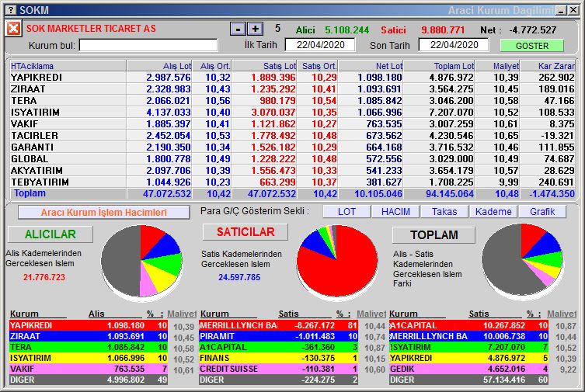
Task: Click the red YAPIKREDI row in the buyers list
Action: coord(89,325)
